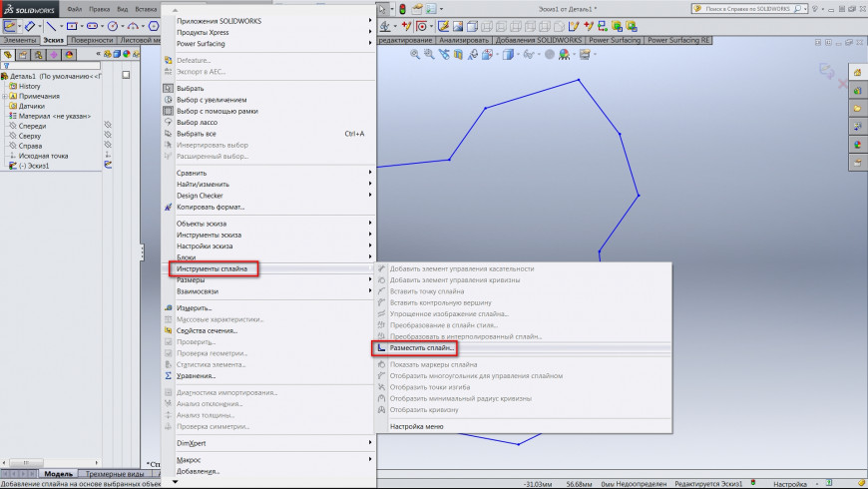Click the View Settings monitor icon

(x=585, y=54)
